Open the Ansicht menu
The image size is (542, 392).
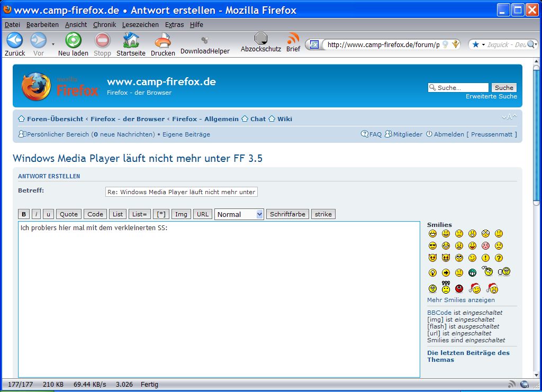(76, 24)
